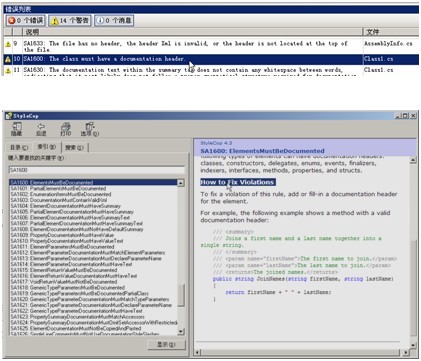Toggle the 0 messages (个消息) filter
Screen dimensions: 421x361
pyautogui.click(x=114, y=21)
